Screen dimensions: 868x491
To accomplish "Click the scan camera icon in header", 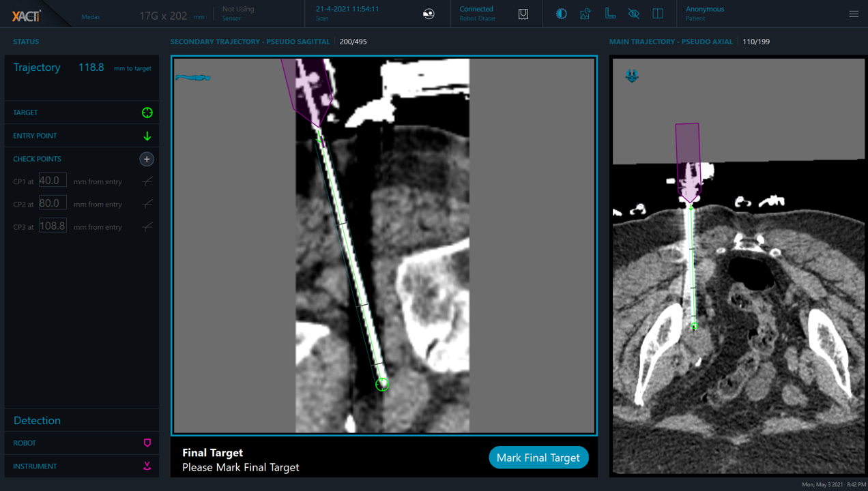I will [x=429, y=14].
